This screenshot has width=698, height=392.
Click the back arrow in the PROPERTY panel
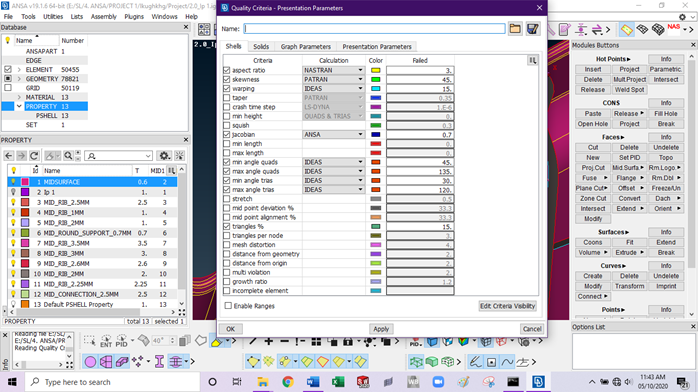click(8, 156)
